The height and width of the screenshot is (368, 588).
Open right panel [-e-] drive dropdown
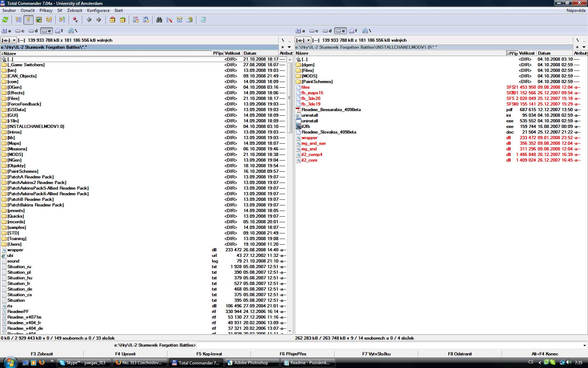pos(303,40)
